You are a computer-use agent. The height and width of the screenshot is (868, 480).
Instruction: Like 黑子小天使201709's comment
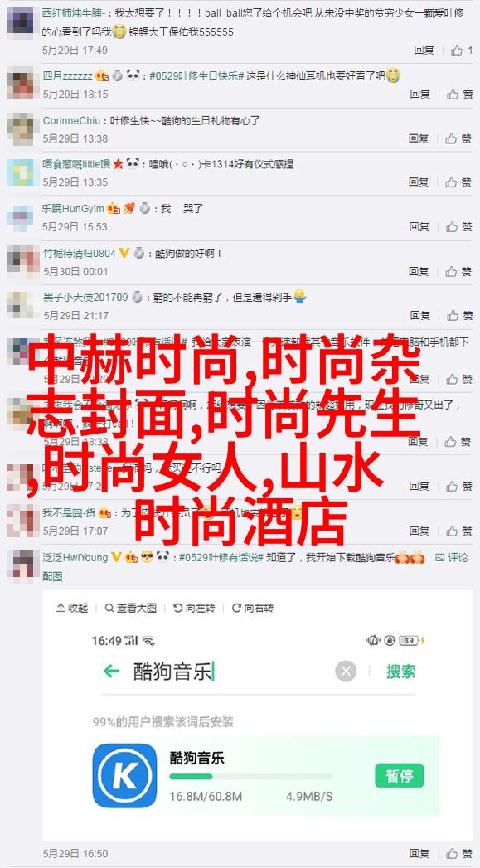click(459, 316)
